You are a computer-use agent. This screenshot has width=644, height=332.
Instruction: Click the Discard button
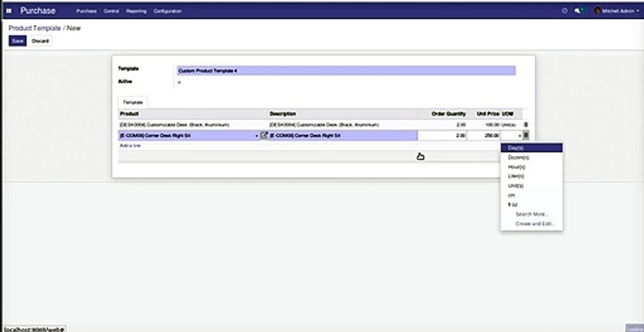click(40, 41)
